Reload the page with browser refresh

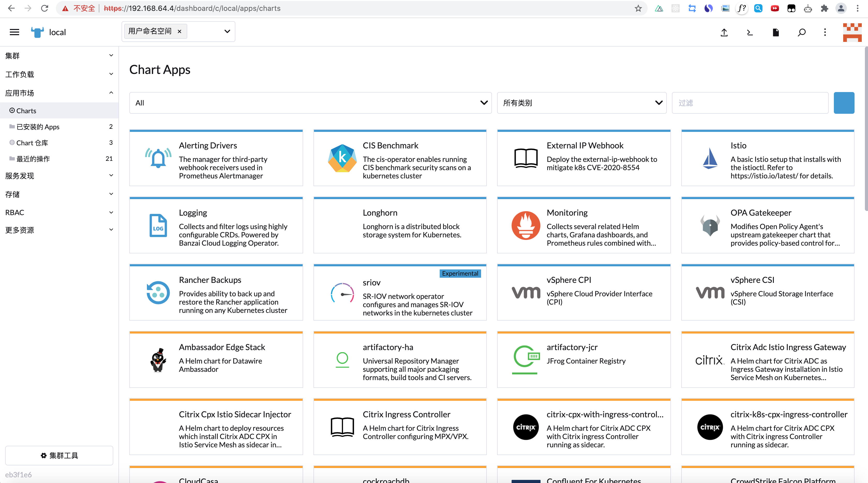[x=44, y=8]
